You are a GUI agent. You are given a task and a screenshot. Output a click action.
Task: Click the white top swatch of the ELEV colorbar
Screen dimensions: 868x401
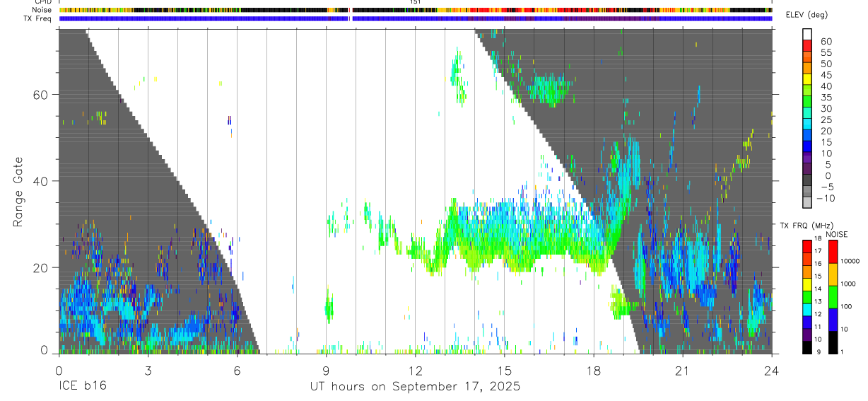[x=807, y=34]
